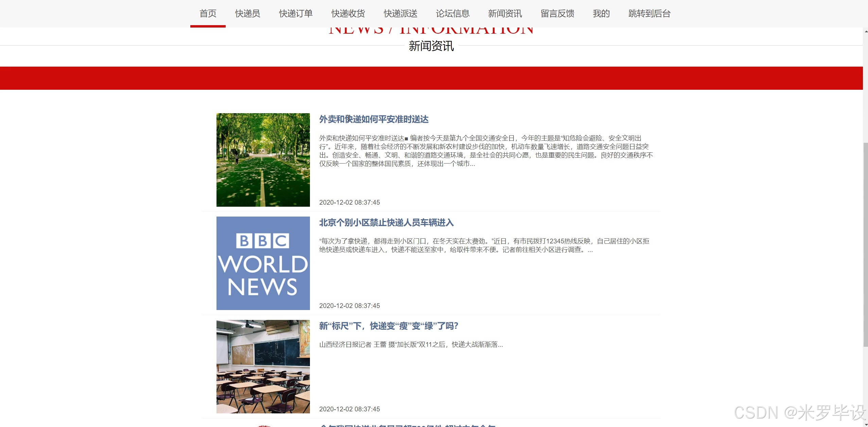Click the vertical scrollbar thumb
Image resolution: width=868 pixels, height=427 pixels.
coord(865,245)
